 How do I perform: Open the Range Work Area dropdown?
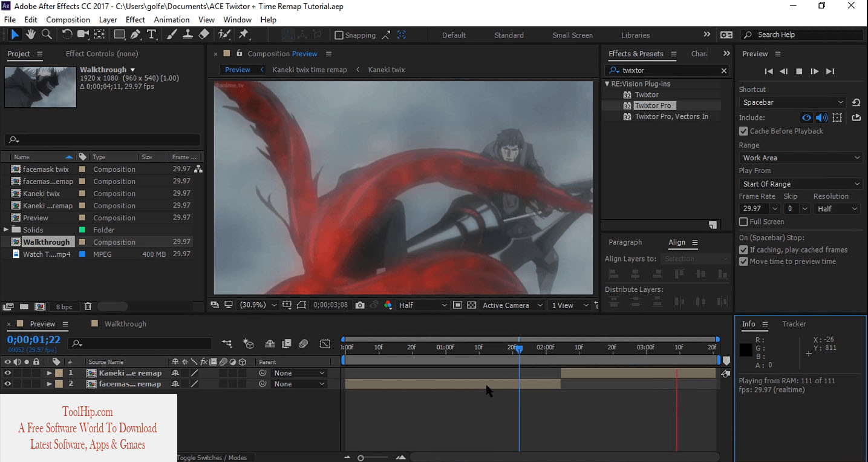pyautogui.click(x=801, y=157)
